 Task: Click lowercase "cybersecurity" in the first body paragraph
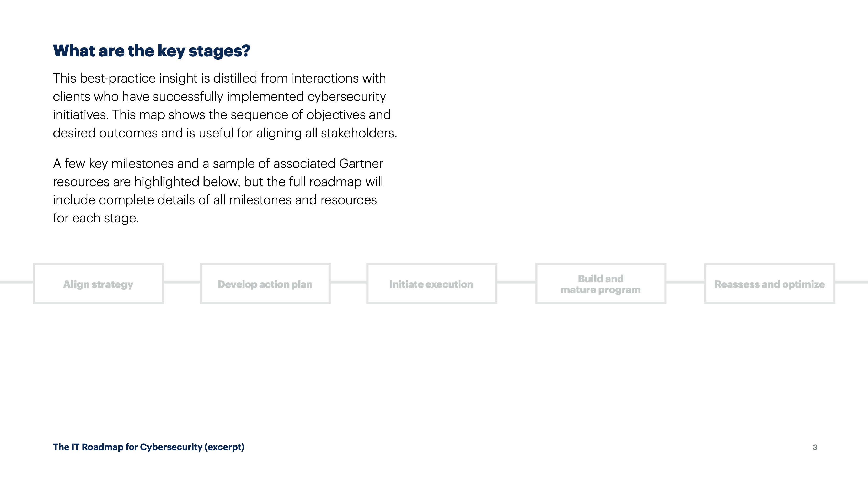click(x=346, y=97)
